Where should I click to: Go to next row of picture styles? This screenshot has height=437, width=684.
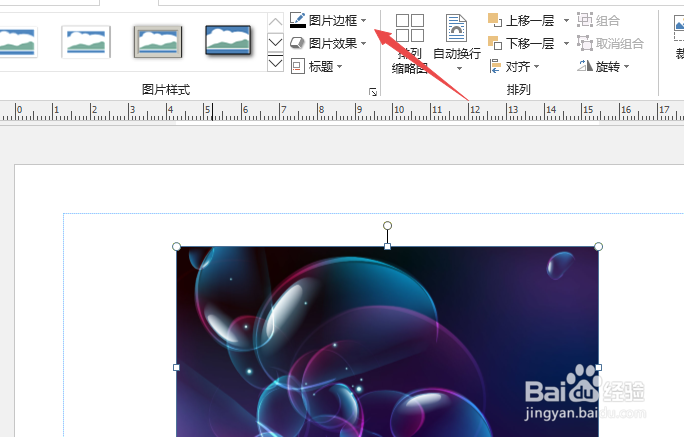point(275,42)
